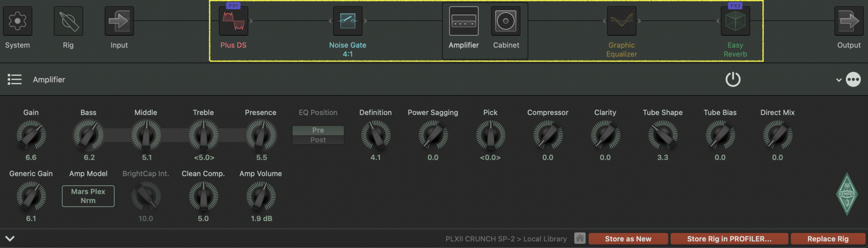Click the arrow right of Graphic Equalizer
This screenshot has height=248, width=868.
tap(640, 21)
